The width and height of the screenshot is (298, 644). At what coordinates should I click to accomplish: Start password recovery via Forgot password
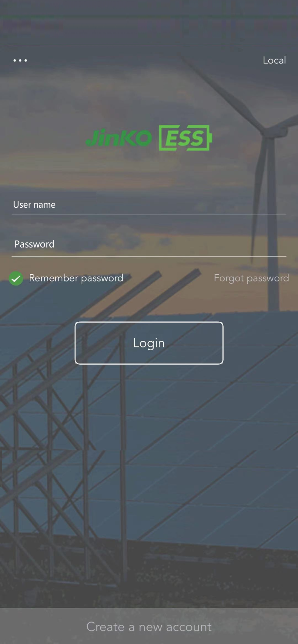251,278
